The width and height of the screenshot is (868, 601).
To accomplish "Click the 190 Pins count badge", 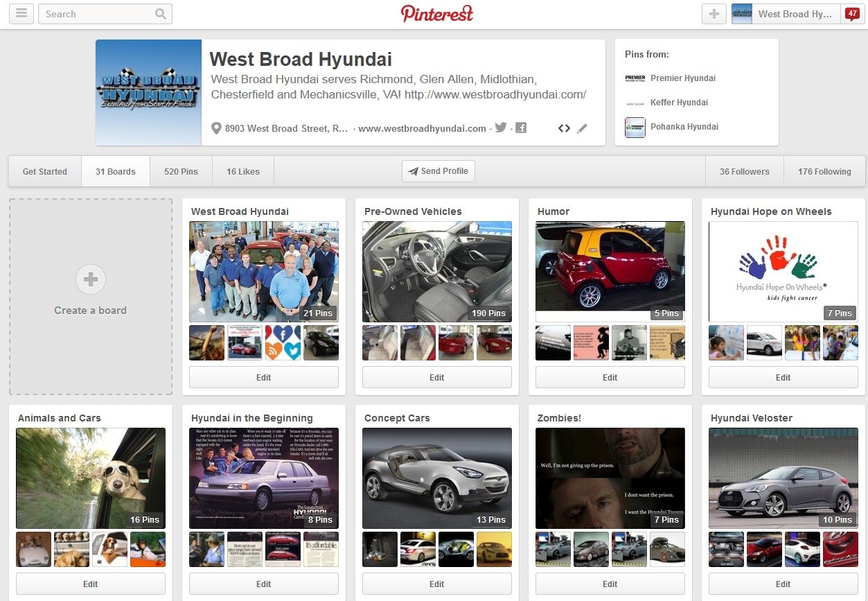I will [489, 313].
